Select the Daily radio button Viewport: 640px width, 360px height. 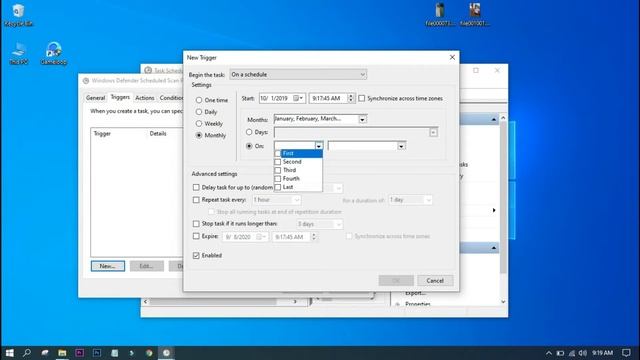pyautogui.click(x=199, y=112)
